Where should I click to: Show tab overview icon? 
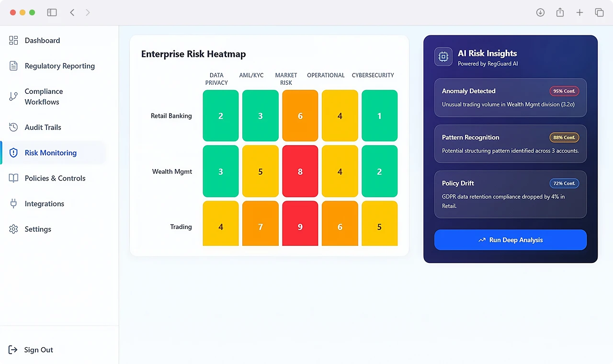pyautogui.click(x=599, y=12)
